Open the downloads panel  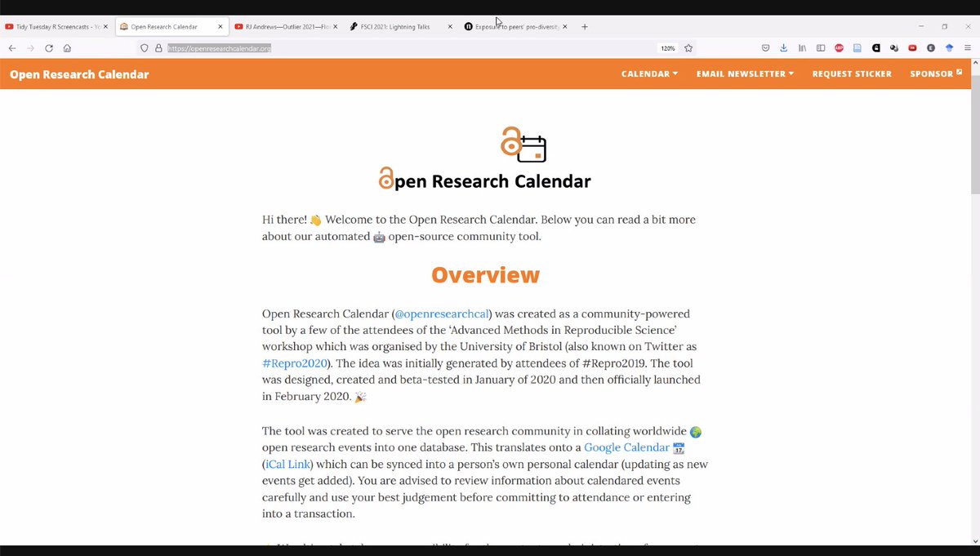click(x=783, y=48)
